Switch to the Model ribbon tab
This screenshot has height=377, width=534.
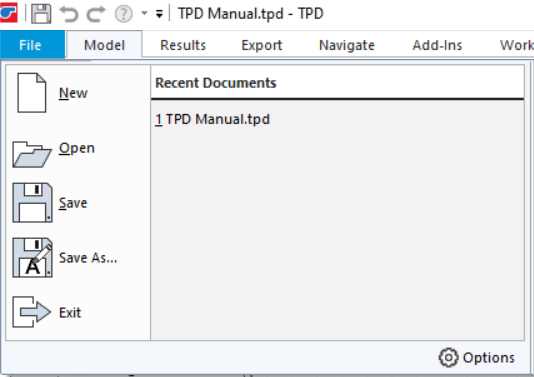click(104, 45)
